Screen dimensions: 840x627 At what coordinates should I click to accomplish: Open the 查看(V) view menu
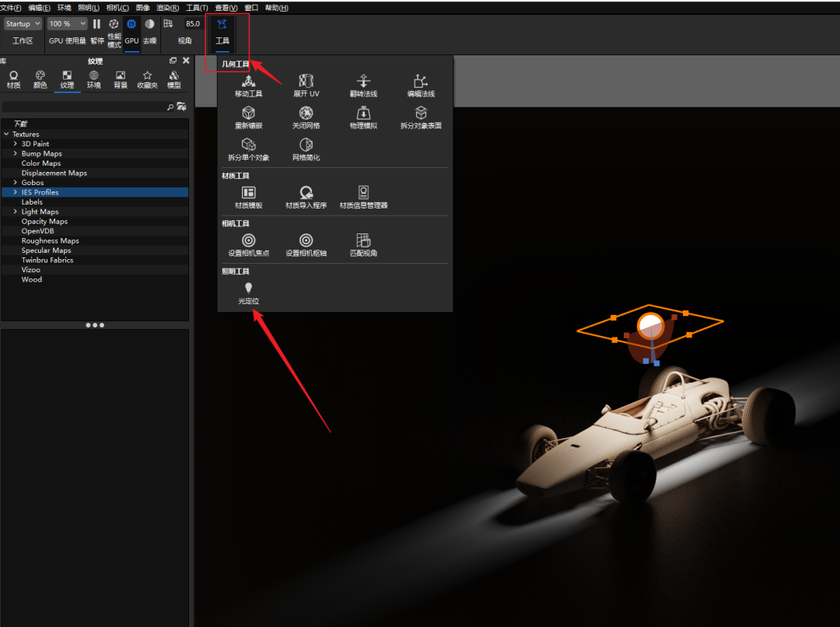[x=226, y=8]
